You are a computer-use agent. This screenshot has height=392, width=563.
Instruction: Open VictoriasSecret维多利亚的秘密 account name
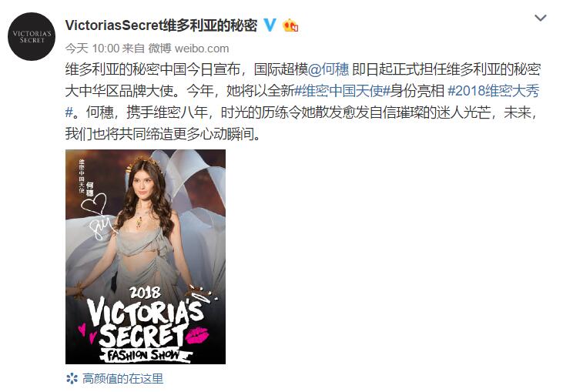coord(161,25)
